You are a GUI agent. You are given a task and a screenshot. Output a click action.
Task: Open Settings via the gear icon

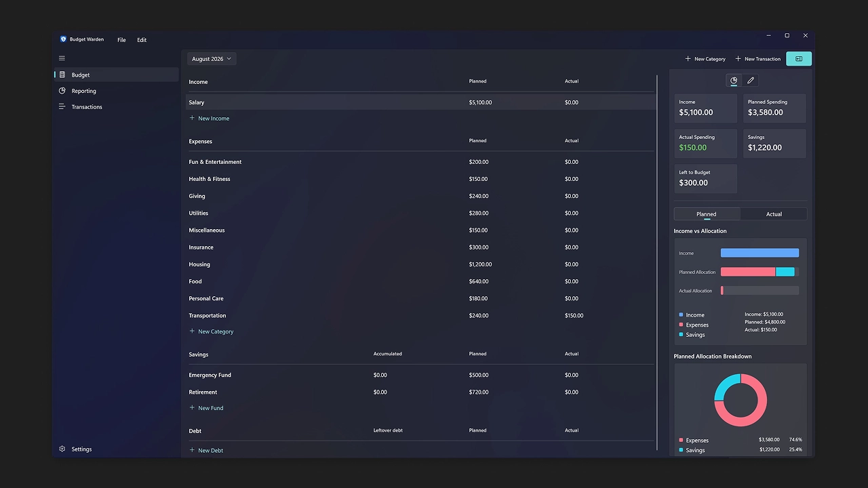62,449
